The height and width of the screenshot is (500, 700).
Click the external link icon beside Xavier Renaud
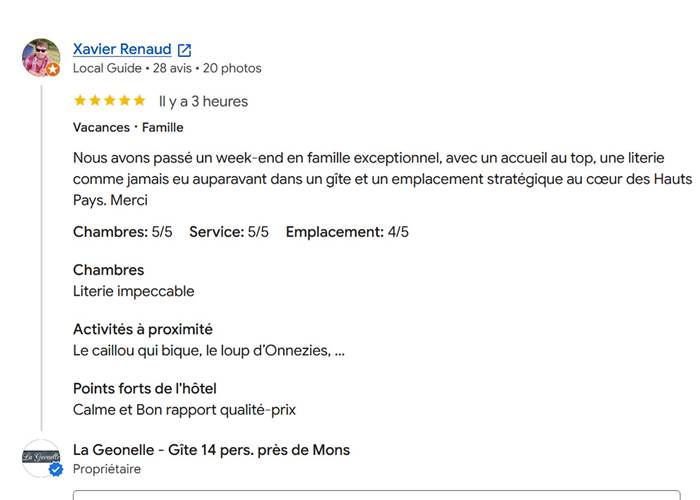coord(184,50)
